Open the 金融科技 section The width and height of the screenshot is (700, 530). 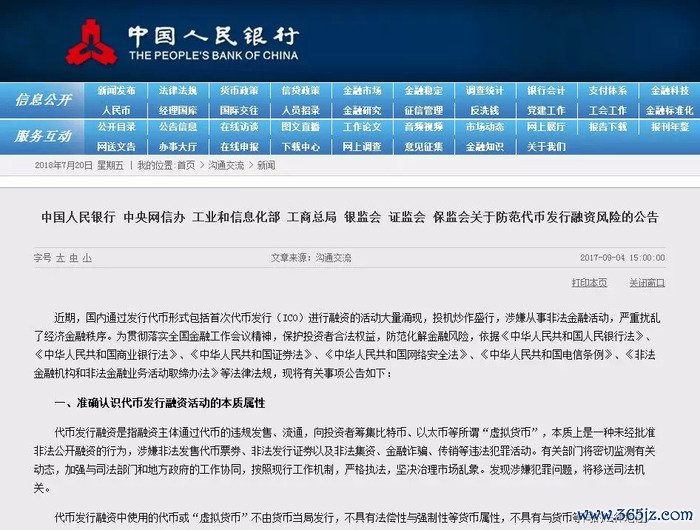pos(670,91)
